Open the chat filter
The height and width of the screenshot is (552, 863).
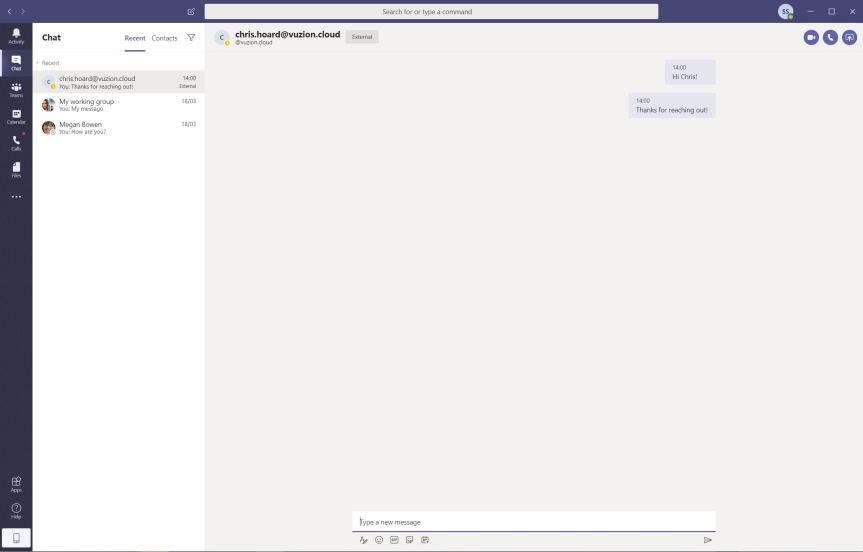[x=191, y=38]
